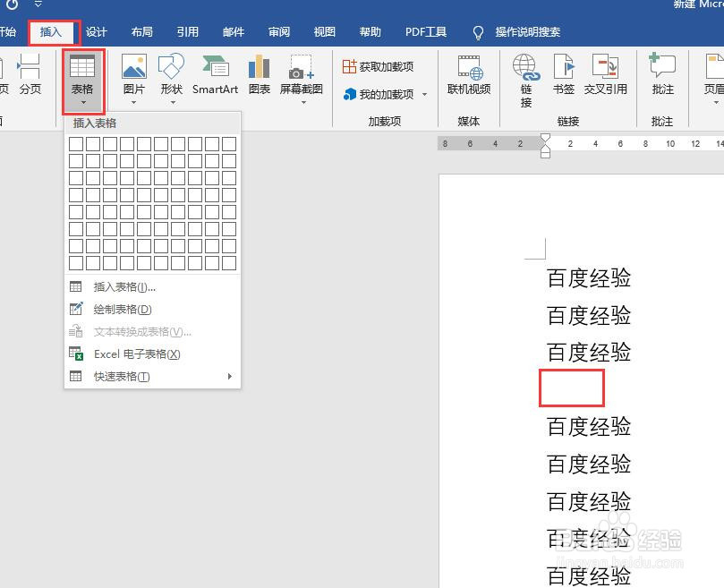Click the Pictures (图片) icon

tap(134, 66)
